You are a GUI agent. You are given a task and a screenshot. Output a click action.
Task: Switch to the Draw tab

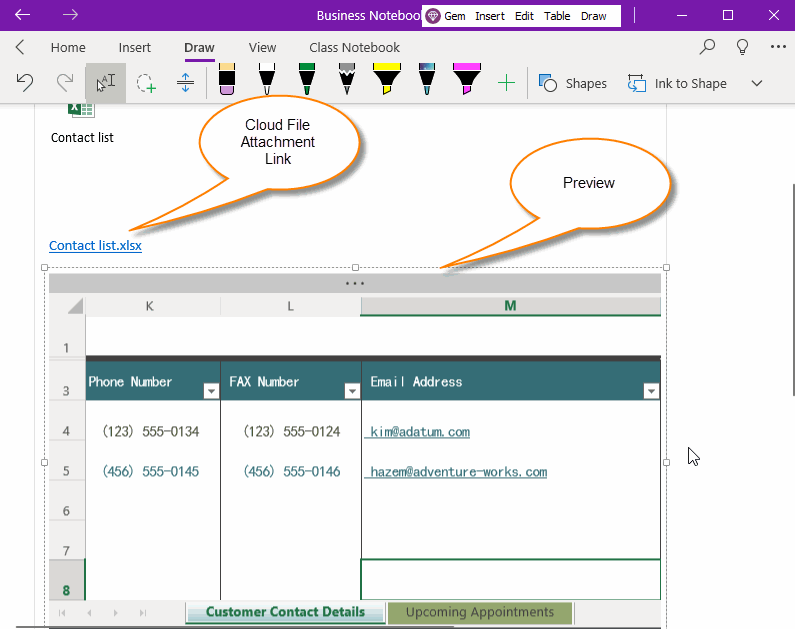199,48
